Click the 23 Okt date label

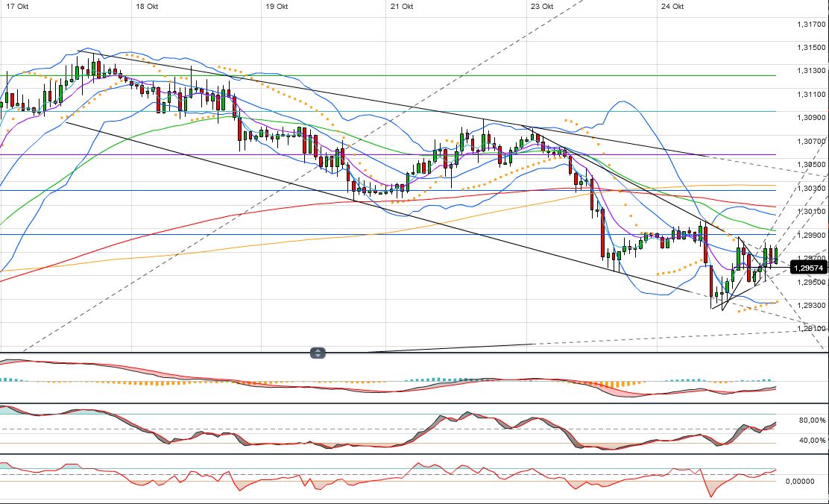pos(542,7)
